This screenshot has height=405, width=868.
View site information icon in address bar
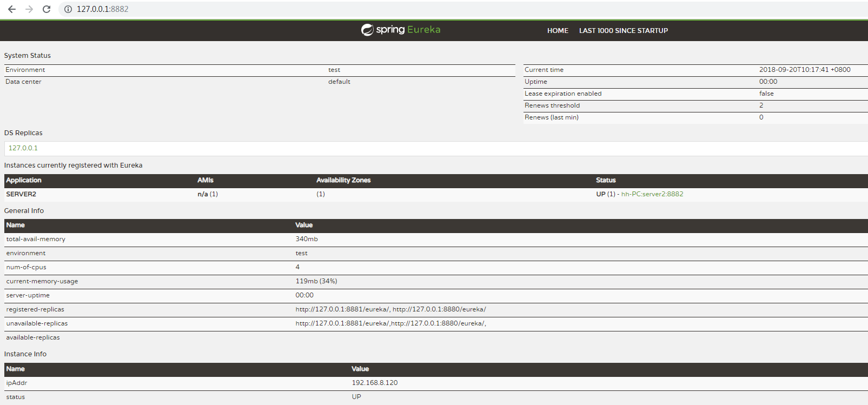click(x=68, y=9)
